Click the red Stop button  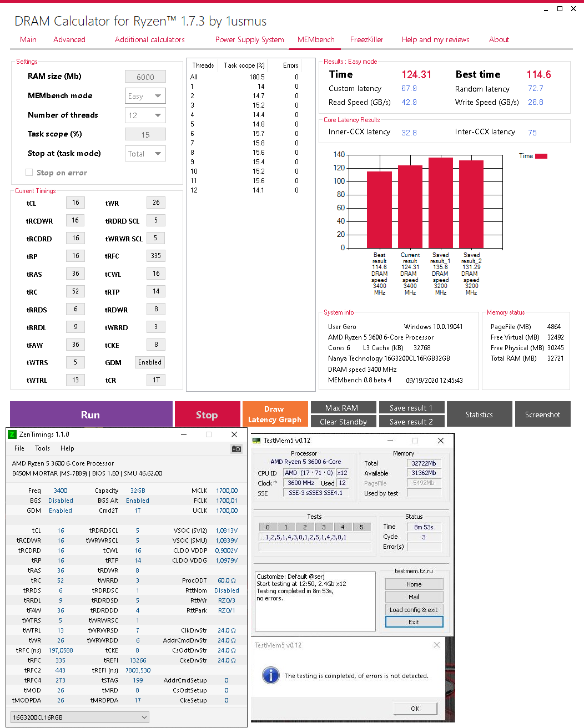tap(207, 414)
